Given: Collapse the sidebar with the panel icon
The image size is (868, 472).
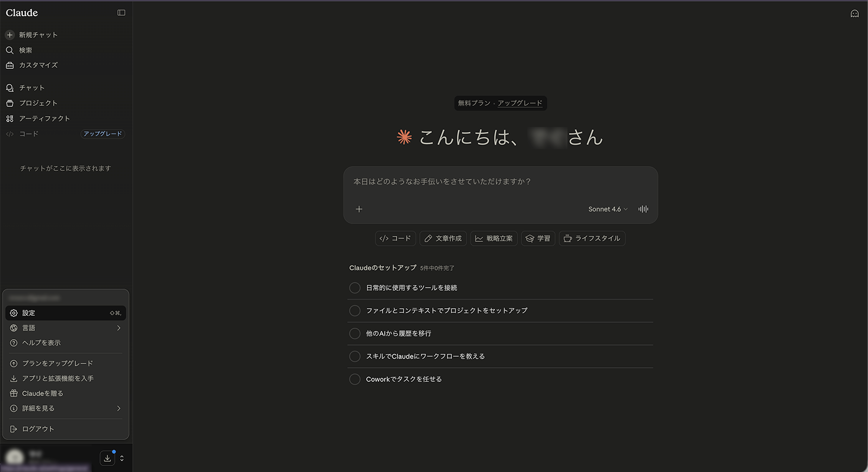Looking at the screenshot, I should (x=121, y=13).
